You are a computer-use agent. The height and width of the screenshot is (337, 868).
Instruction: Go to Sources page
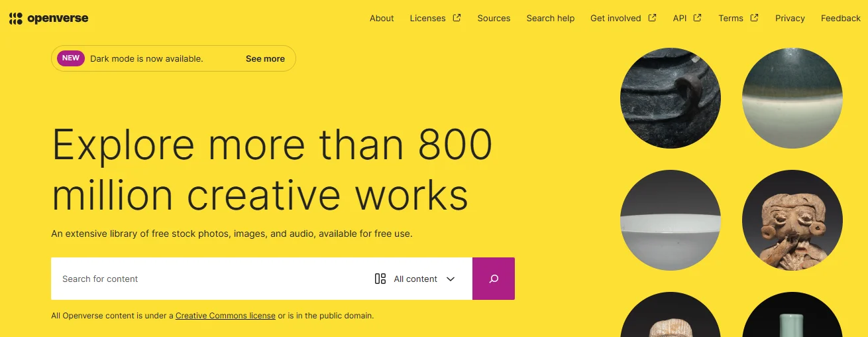494,18
